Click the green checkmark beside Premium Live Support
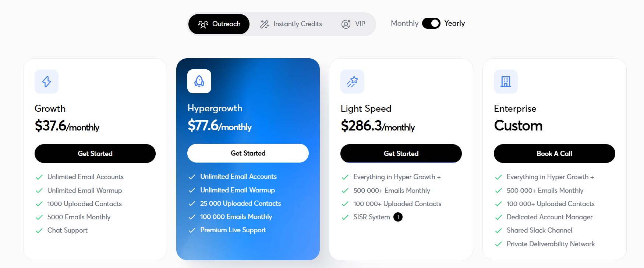Viewport: 644px width, 268px height. click(x=192, y=230)
